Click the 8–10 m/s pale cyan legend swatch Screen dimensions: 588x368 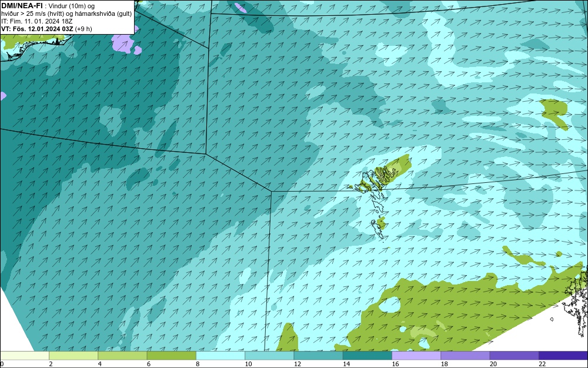click(x=220, y=356)
